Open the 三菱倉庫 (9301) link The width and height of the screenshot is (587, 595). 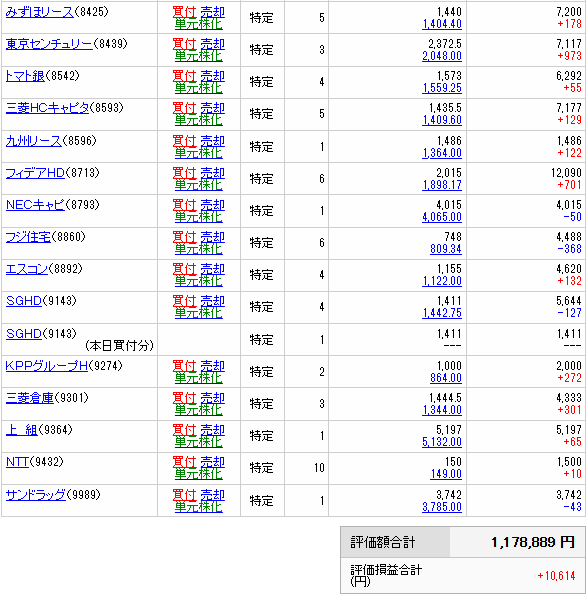(30, 398)
